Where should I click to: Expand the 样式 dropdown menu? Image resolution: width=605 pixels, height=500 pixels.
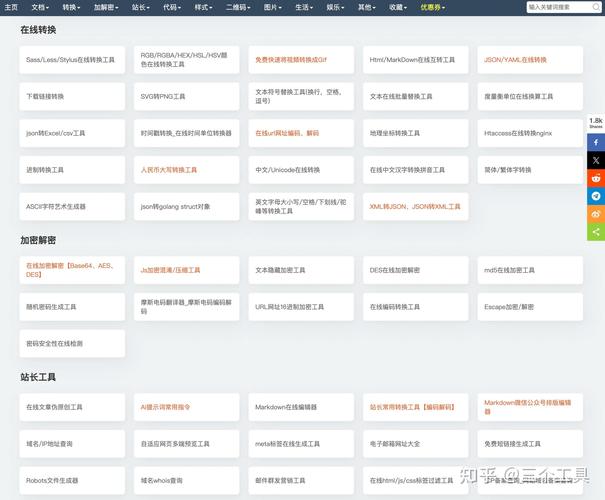203,7
